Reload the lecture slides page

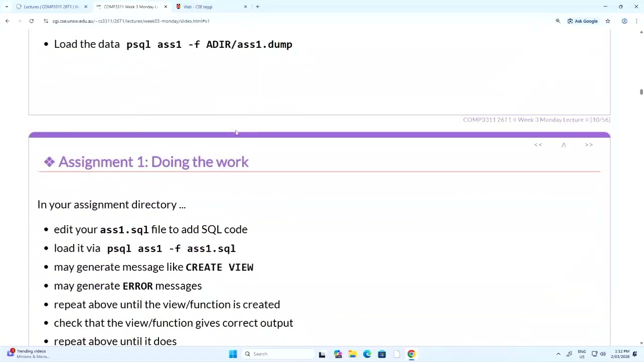coord(31,21)
